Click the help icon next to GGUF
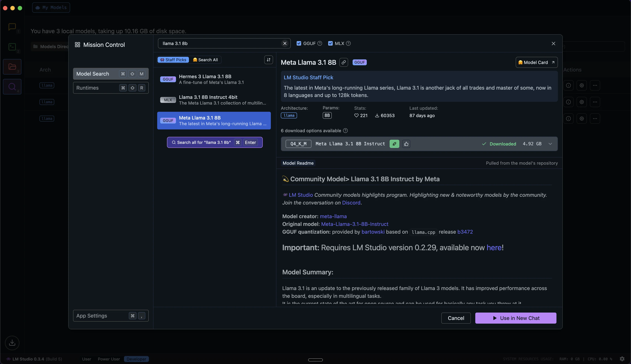Viewport: 631px width, 364px height. [320, 43]
